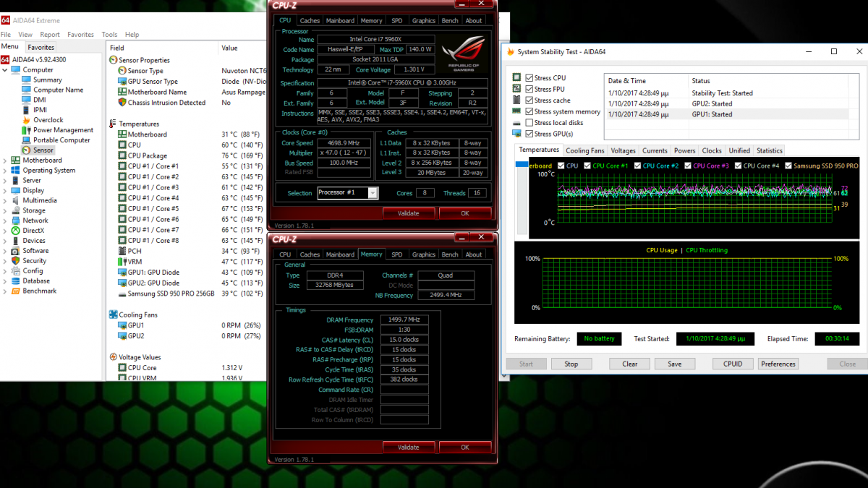
Task: Click Stop button in Stability Test
Action: click(571, 364)
